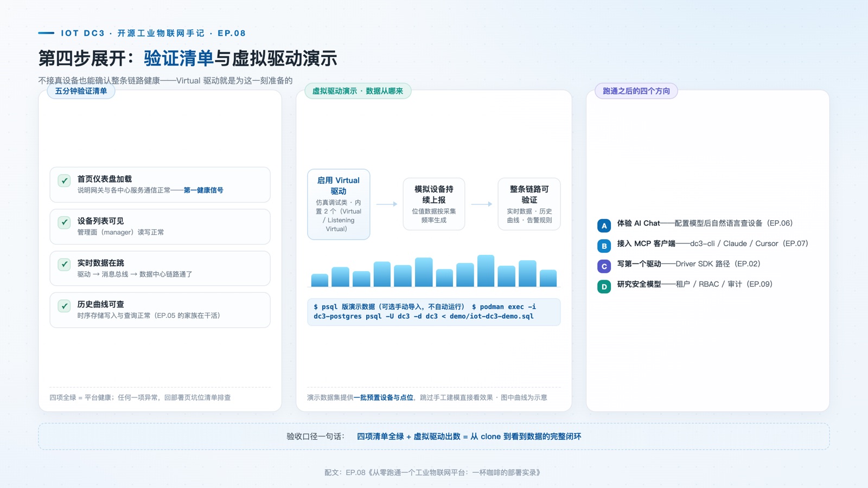Click the 模拟设备持续上报 step card
The image size is (868, 488).
pos(434,204)
